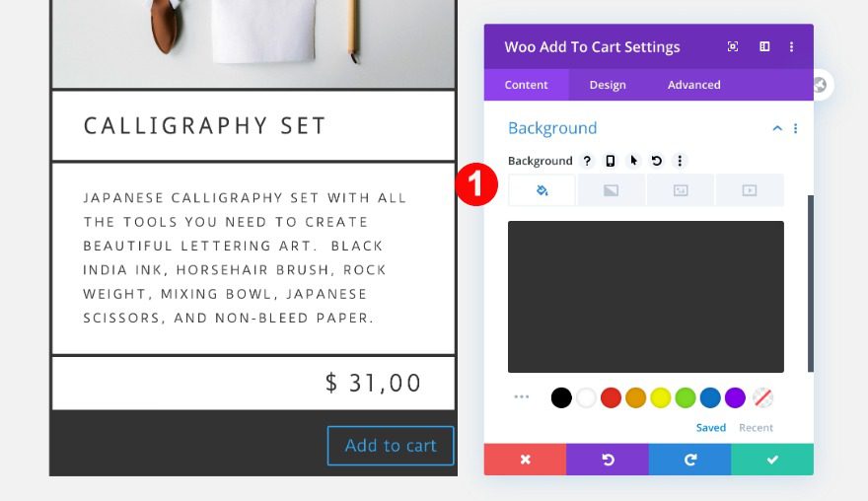Open the background image tab
The width and height of the screenshot is (868, 501).
point(681,190)
